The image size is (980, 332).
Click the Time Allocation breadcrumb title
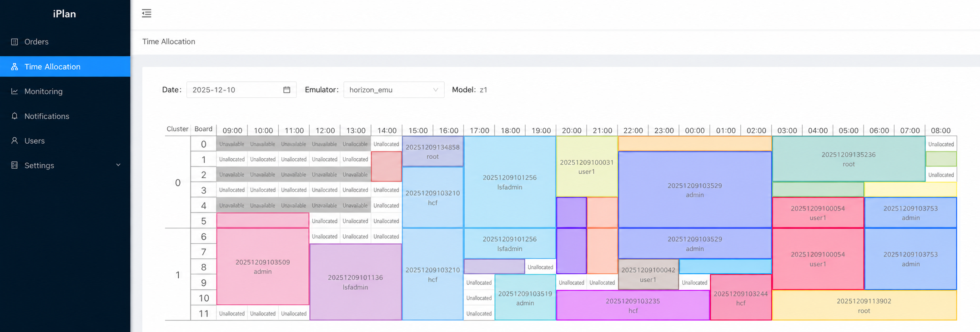click(169, 41)
